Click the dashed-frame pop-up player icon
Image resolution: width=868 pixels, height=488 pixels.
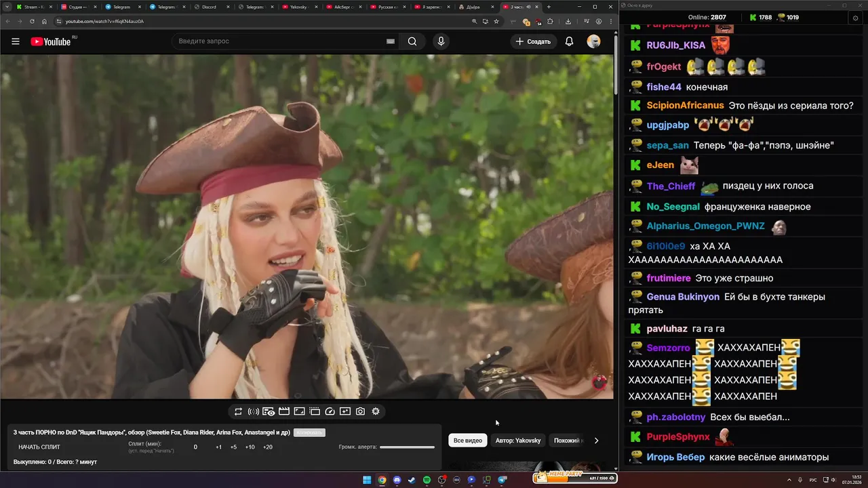pos(315,411)
